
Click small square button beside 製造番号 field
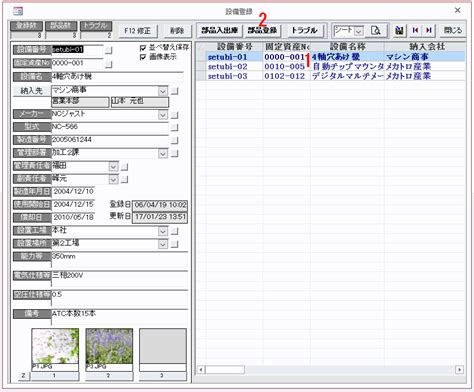[174, 141]
